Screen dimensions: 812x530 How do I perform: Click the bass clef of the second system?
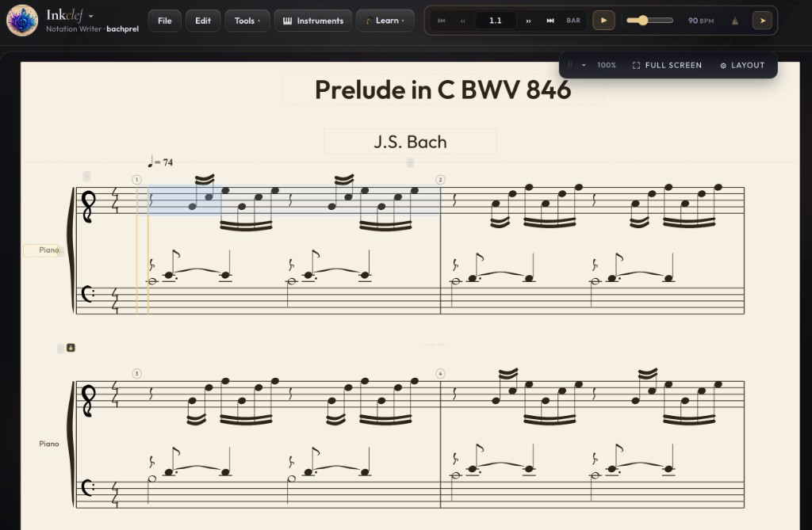tap(87, 488)
